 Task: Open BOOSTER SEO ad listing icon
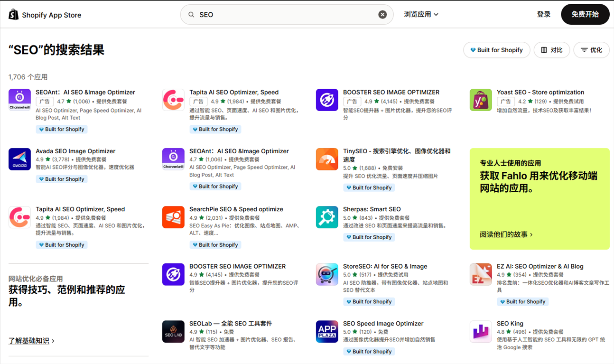327,100
